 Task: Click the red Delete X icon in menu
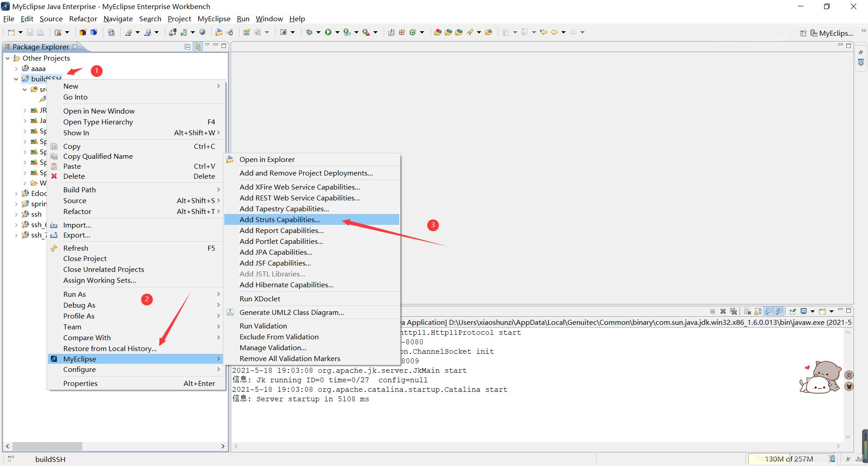[x=54, y=176]
